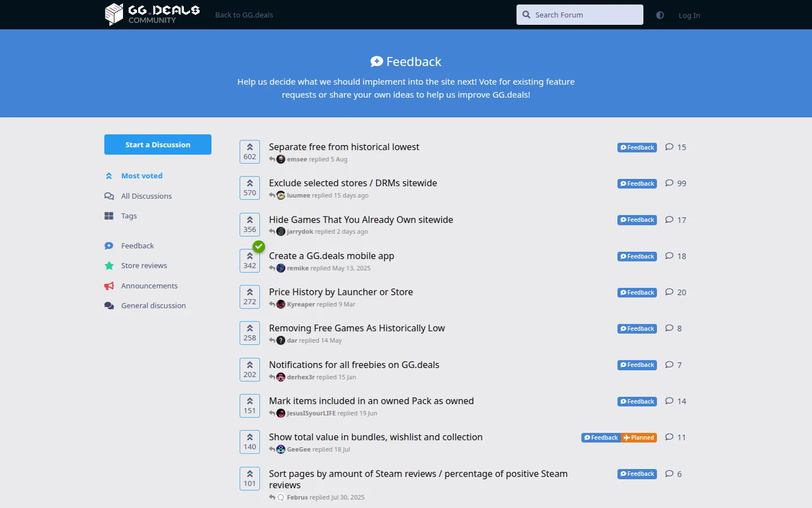Upvote 'Create a GG.deals mobile app'
Viewport: 812px width, 508px height.
coord(250,261)
